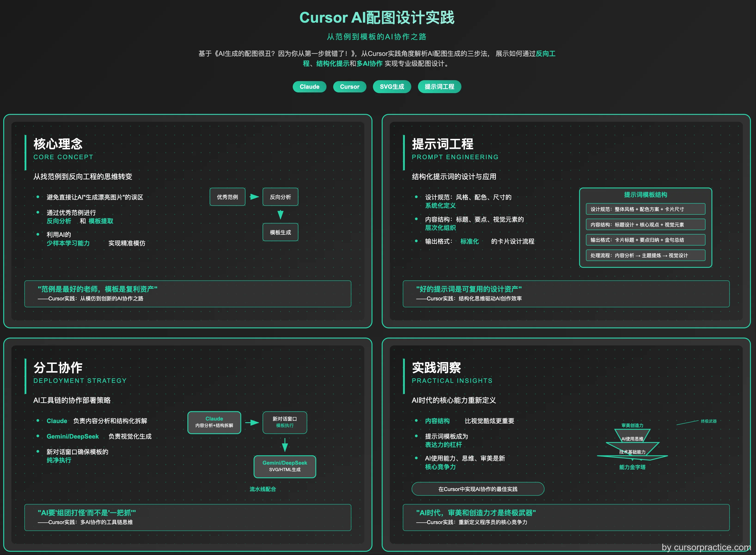Select the 输出格式：卡片标题 template row
This screenshot has width=756, height=555.
pyautogui.click(x=646, y=240)
